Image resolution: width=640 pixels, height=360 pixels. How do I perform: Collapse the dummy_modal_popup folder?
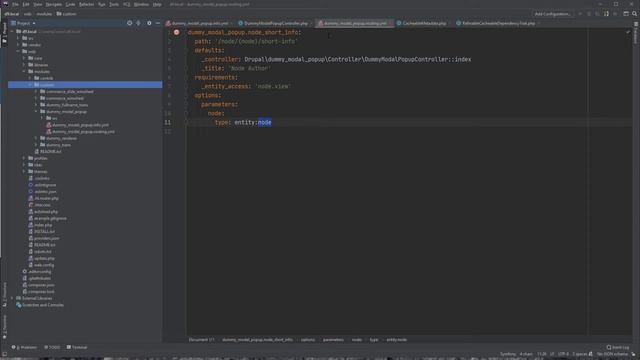[x=36, y=111]
